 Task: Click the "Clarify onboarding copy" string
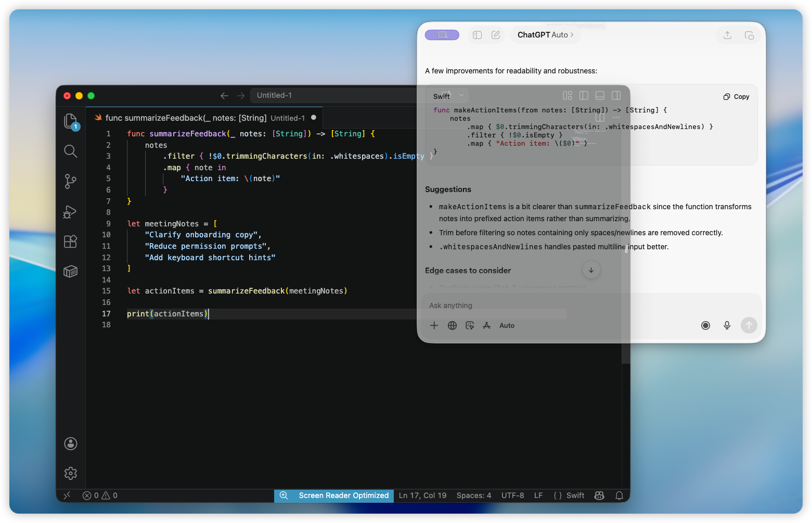point(201,235)
